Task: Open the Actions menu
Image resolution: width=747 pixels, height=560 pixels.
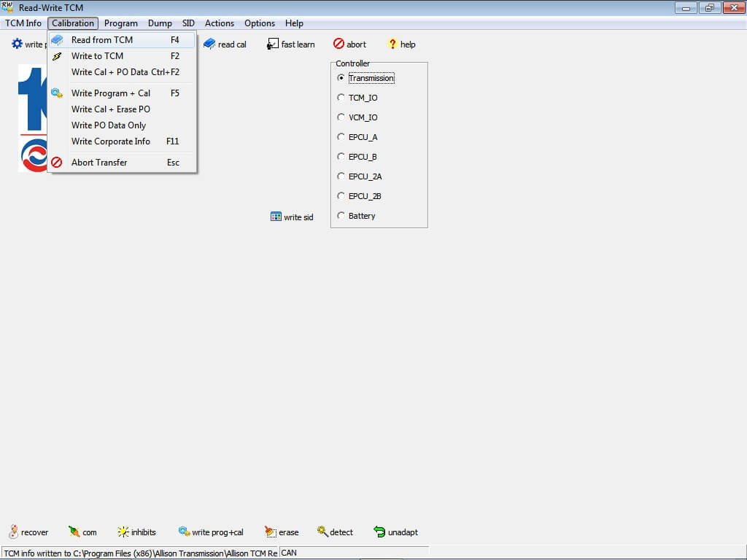Action: coord(219,23)
